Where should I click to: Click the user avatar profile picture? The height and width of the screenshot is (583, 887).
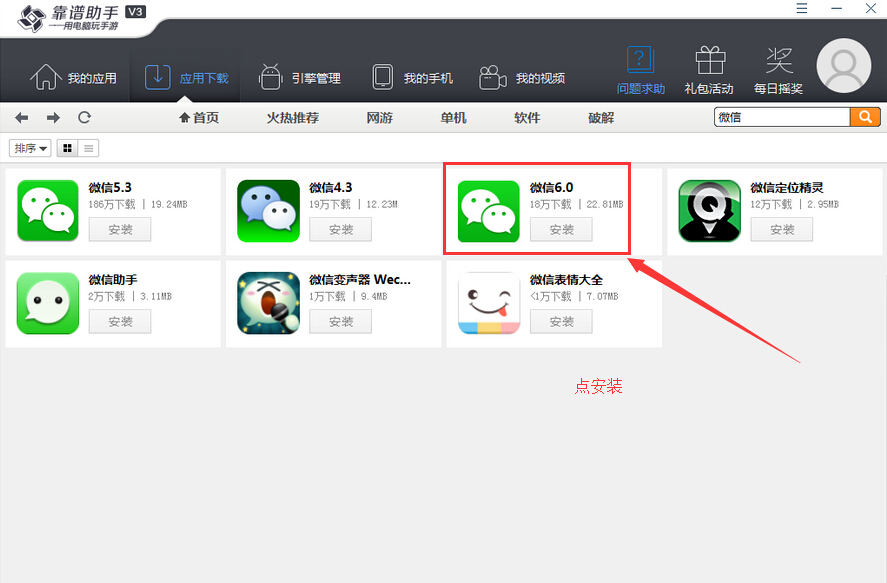point(843,66)
